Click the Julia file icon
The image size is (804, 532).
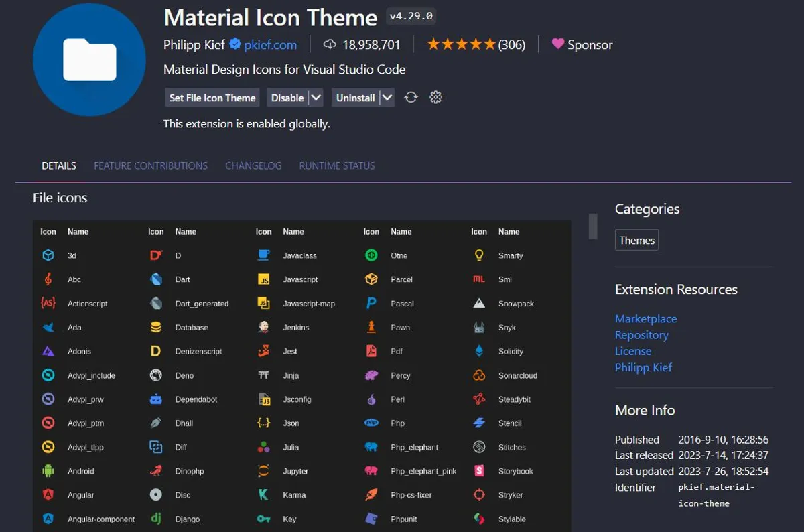click(x=264, y=447)
